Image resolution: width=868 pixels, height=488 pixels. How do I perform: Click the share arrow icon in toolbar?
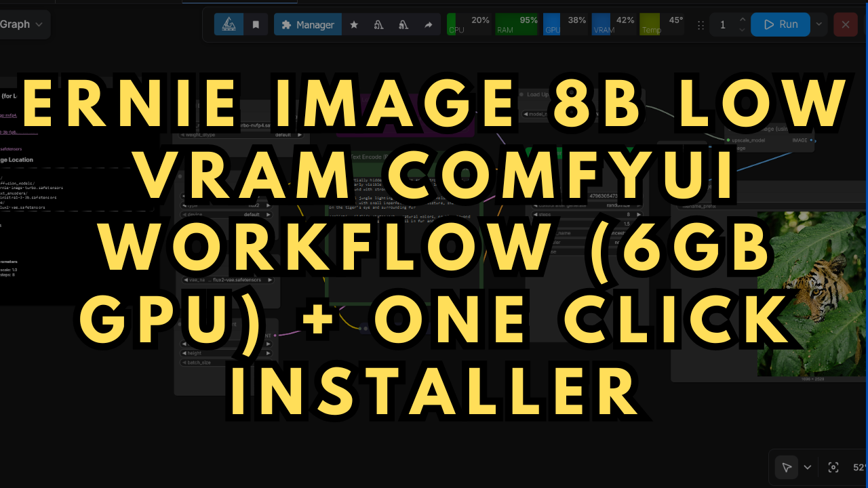point(429,24)
